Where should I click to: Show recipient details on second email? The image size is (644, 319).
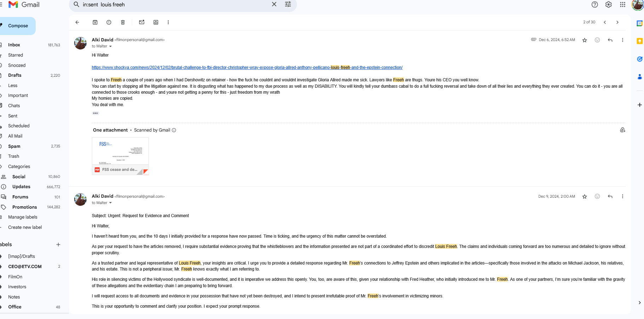pos(110,203)
